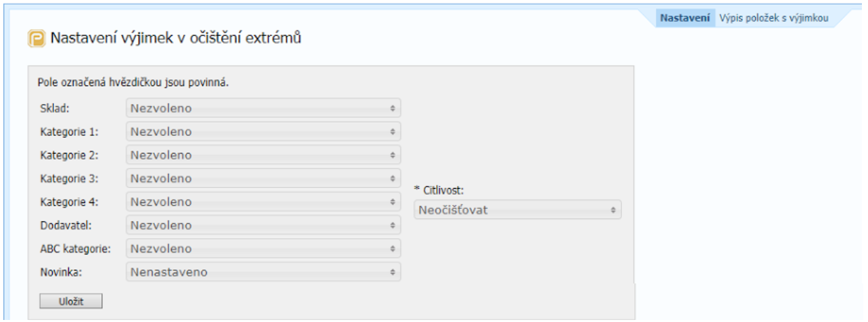Expand the Kategorie 1 dropdown
Screen dimensions: 868x322
[x=263, y=131]
